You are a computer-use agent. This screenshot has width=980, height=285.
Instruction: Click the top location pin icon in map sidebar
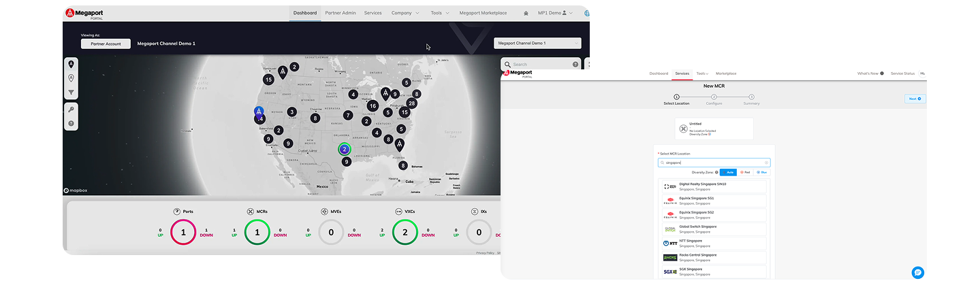tap(71, 63)
